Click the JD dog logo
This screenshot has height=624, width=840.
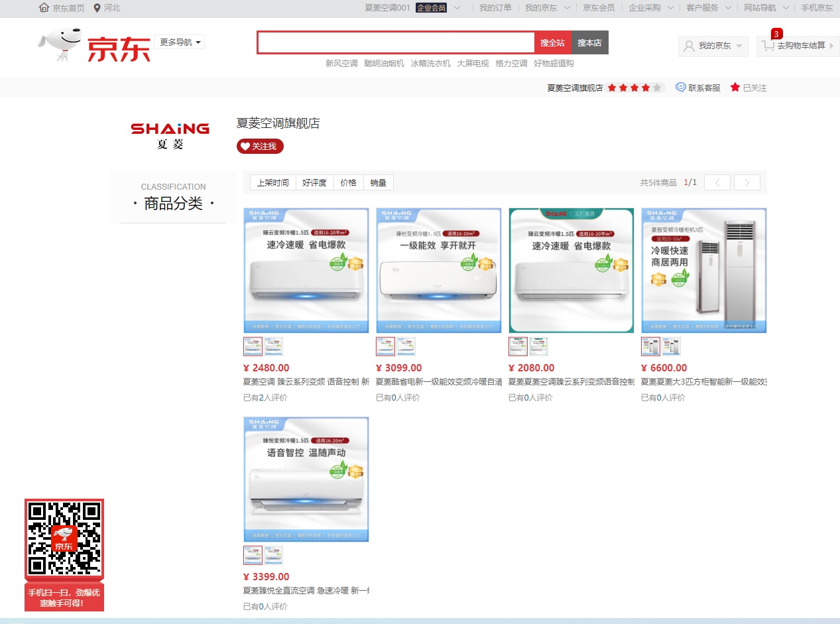pyautogui.click(x=60, y=45)
